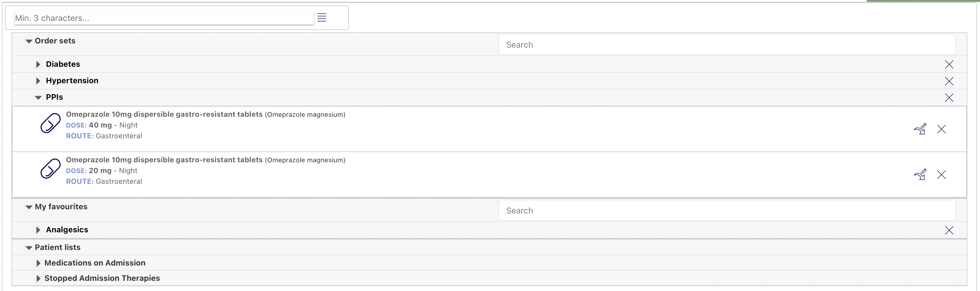Screen dimensions: 980x291
Task: Expand the Diabetes order set
Action: (x=38, y=65)
